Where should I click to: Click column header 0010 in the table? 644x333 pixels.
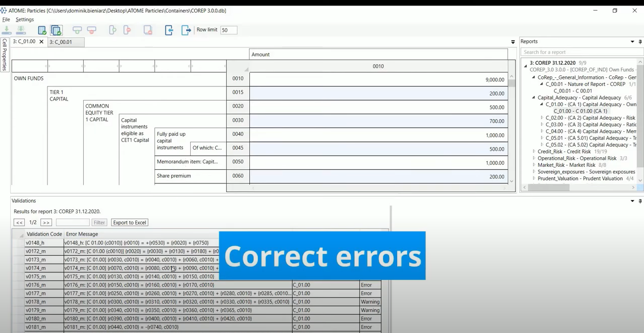379,66
